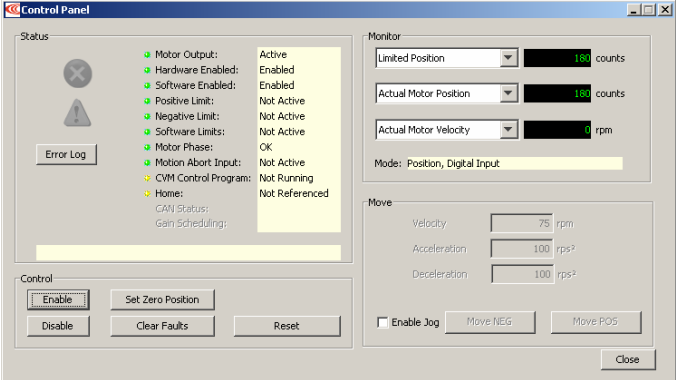Click the Motor Phase value 'OK'

266,147
